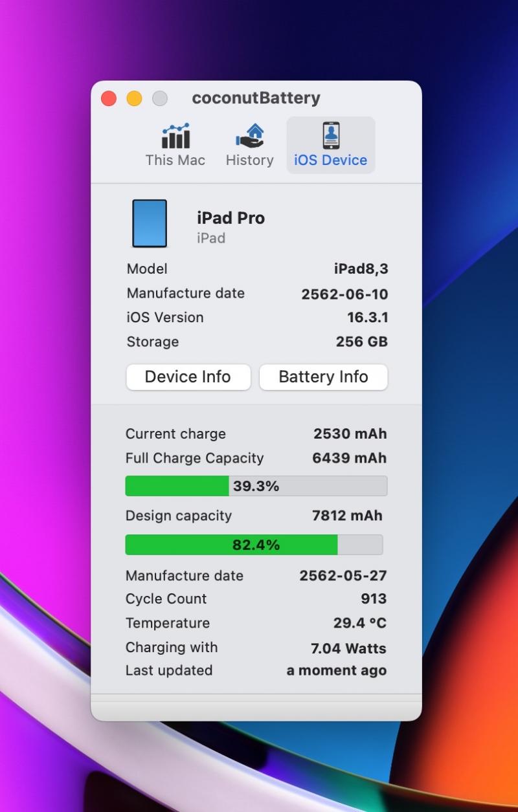This screenshot has width=518, height=812.
Task: Select the 6439 mAh capacity value
Action: click(350, 458)
